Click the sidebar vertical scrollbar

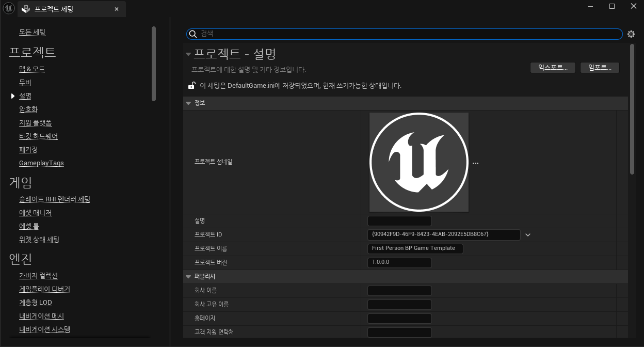(x=154, y=64)
